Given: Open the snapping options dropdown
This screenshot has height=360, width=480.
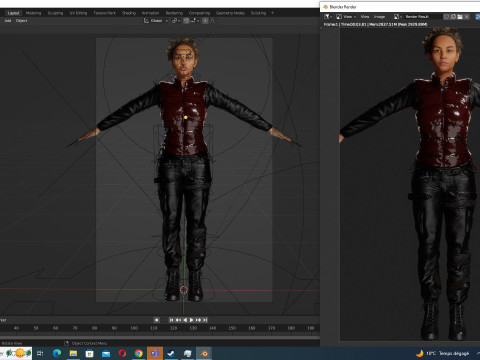Looking at the screenshot, I should (195, 21).
